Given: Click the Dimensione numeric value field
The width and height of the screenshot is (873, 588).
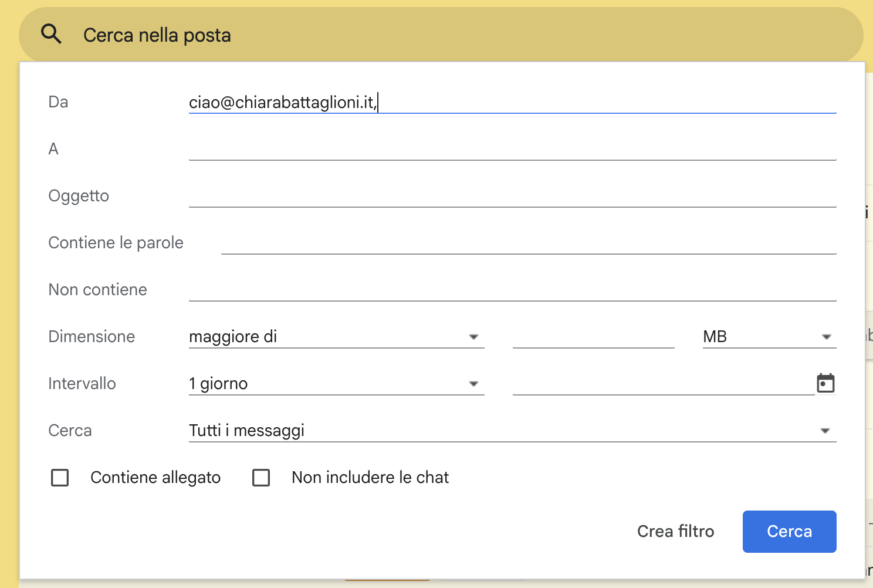Looking at the screenshot, I should [593, 337].
